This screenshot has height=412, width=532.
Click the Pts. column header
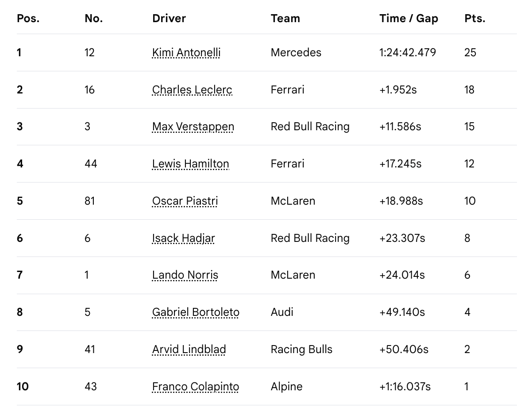475,19
